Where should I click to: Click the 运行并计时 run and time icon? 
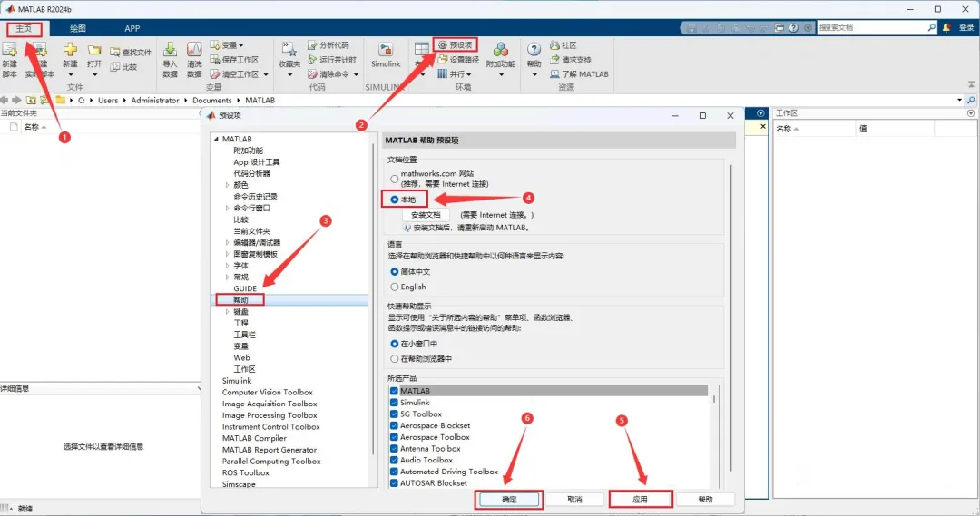[312, 59]
